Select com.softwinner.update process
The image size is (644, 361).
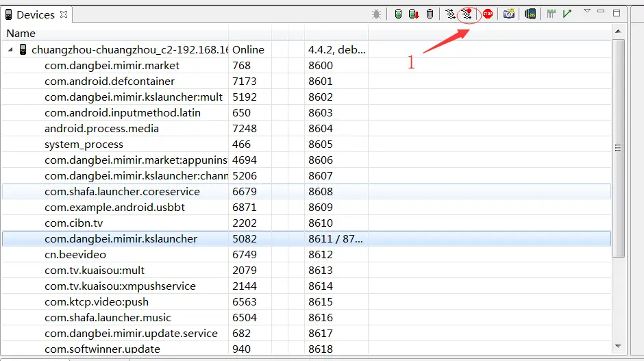pos(306,349)
